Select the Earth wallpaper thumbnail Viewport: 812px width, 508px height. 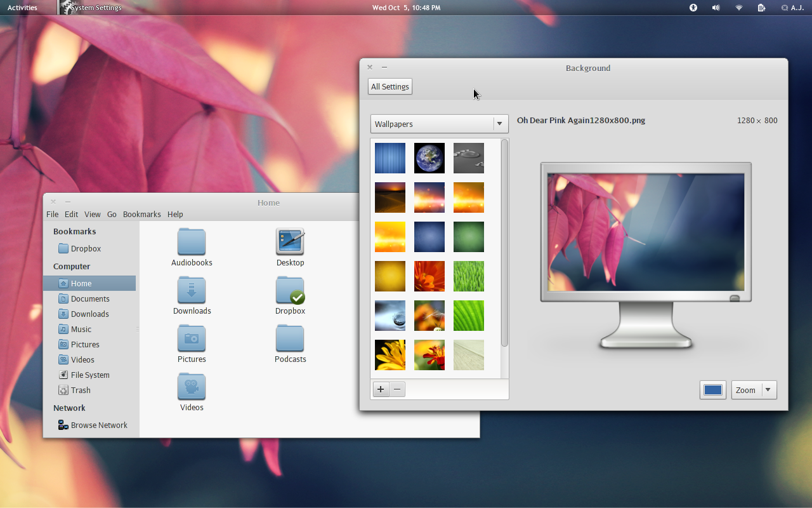tap(429, 158)
